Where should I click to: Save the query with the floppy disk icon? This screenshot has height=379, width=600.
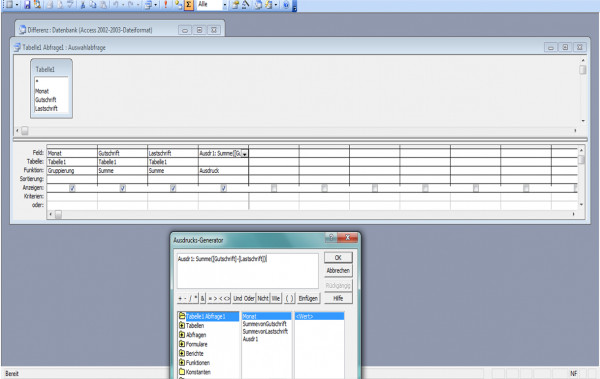click(x=27, y=5)
